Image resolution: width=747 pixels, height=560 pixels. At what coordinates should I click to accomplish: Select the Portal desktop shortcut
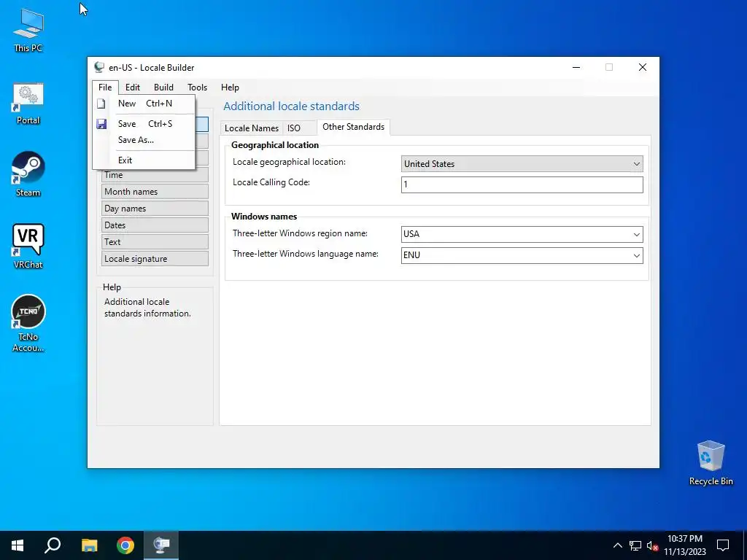[28, 104]
